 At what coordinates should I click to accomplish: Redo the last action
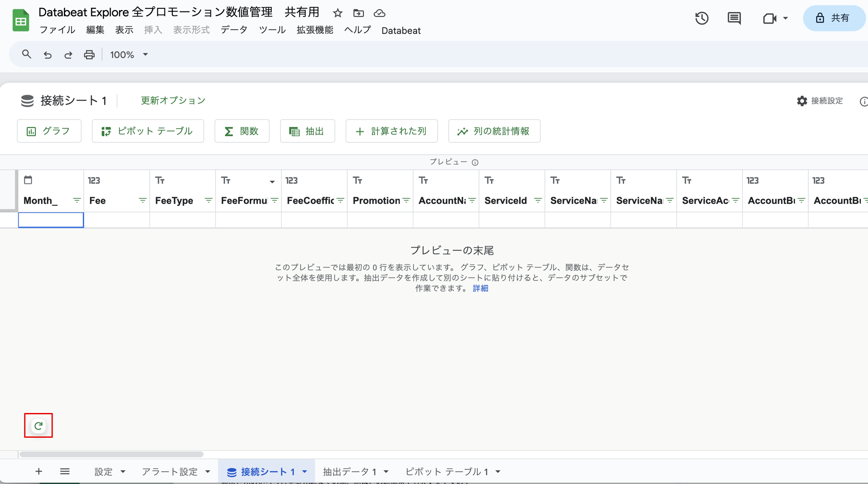click(x=68, y=55)
